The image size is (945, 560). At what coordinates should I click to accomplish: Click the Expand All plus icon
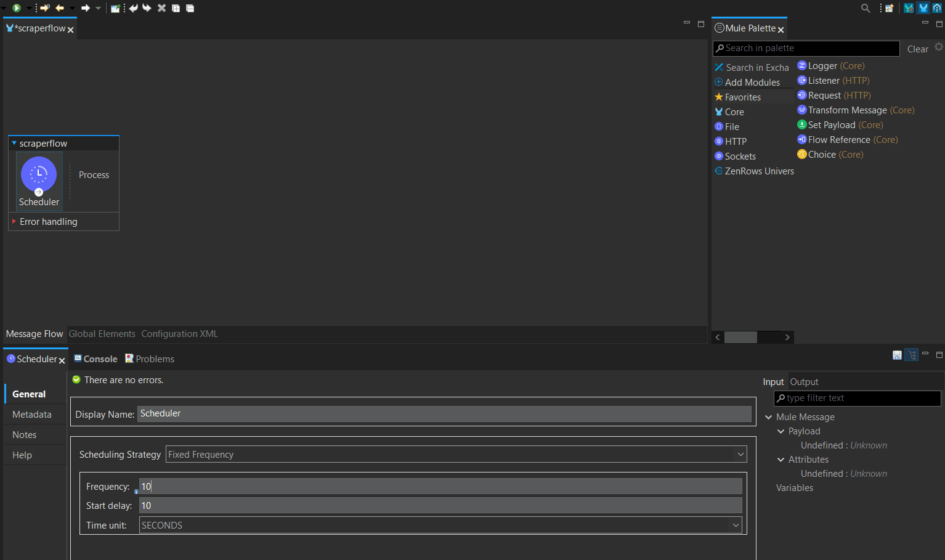(x=176, y=8)
